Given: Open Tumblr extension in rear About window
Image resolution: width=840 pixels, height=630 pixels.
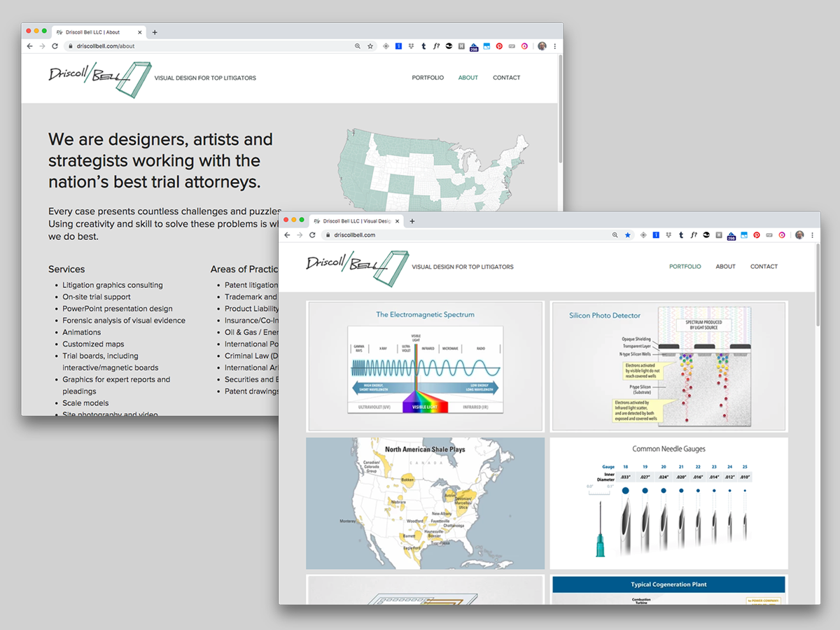Looking at the screenshot, I should click(x=423, y=46).
